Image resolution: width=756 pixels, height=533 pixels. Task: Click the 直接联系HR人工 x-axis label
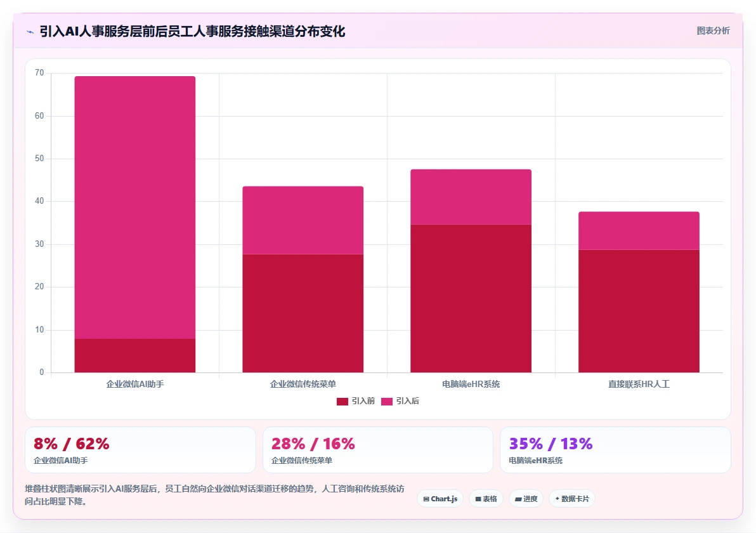(639, 385)
